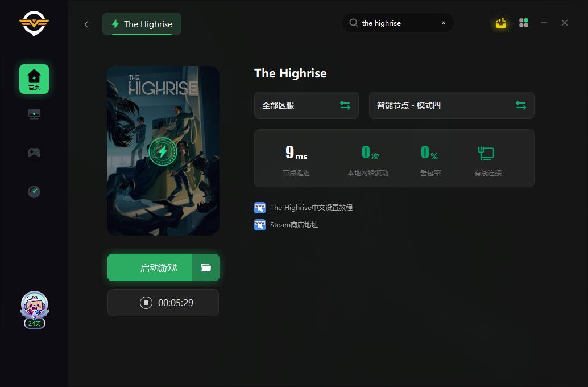Switch region via 全部区服 selector

click(306, 105)
